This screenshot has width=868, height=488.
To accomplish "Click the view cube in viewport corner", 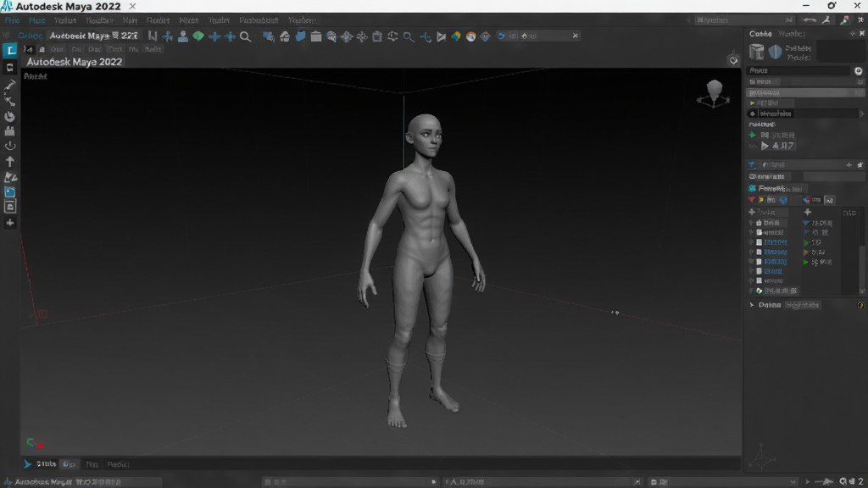I will tap(714, 94).
